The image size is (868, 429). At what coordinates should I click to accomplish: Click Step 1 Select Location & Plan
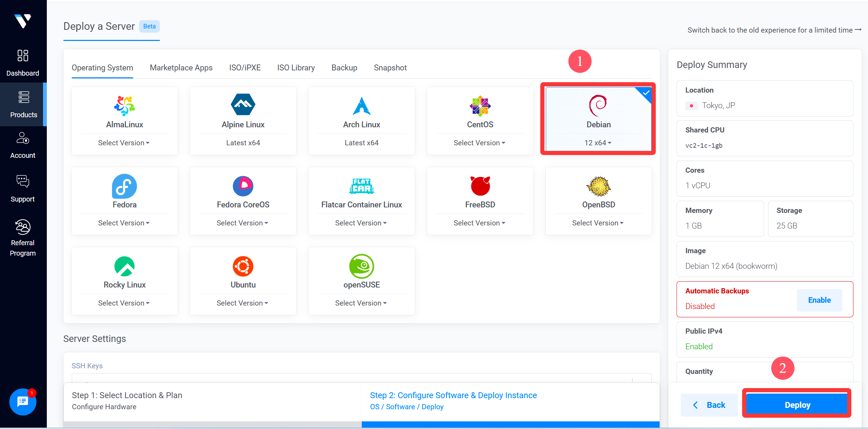click(127, 395)
